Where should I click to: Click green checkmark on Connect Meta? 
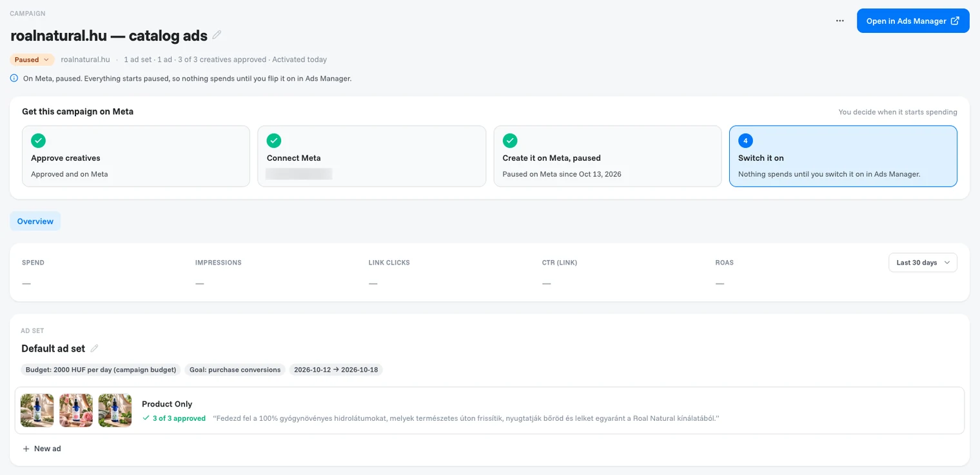(274, 141)
